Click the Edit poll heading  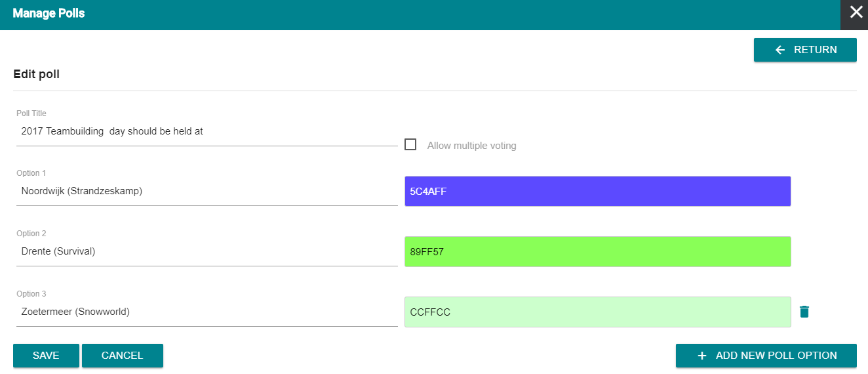pyautogui.click(x=37, y=74)
